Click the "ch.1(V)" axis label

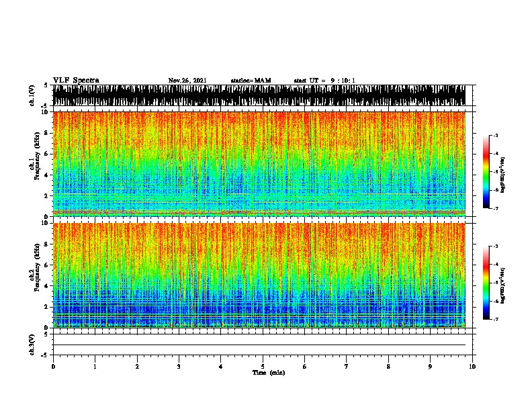tap(32, 95)
